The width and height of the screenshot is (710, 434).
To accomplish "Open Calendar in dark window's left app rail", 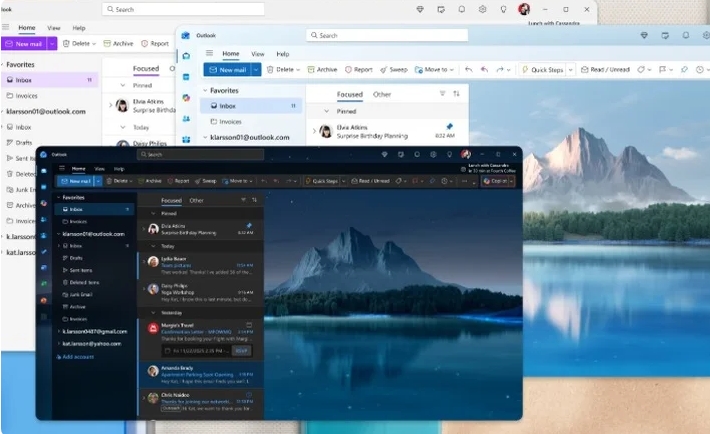I will point(44,187).
